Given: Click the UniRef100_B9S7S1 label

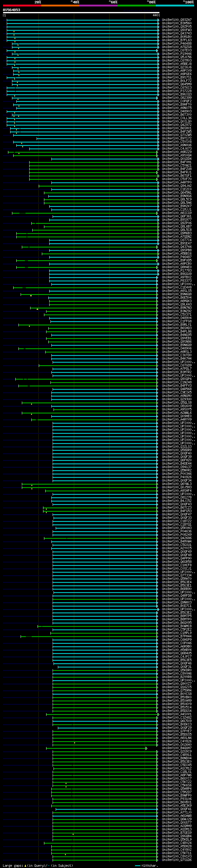Looking at the screenshot, I should (x=177, y=78).
